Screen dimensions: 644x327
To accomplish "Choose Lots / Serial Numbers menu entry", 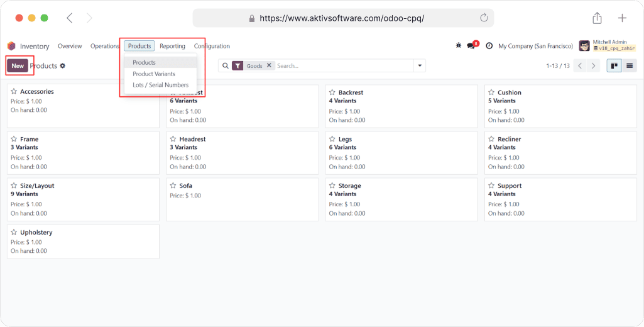I will click(160, 85).
